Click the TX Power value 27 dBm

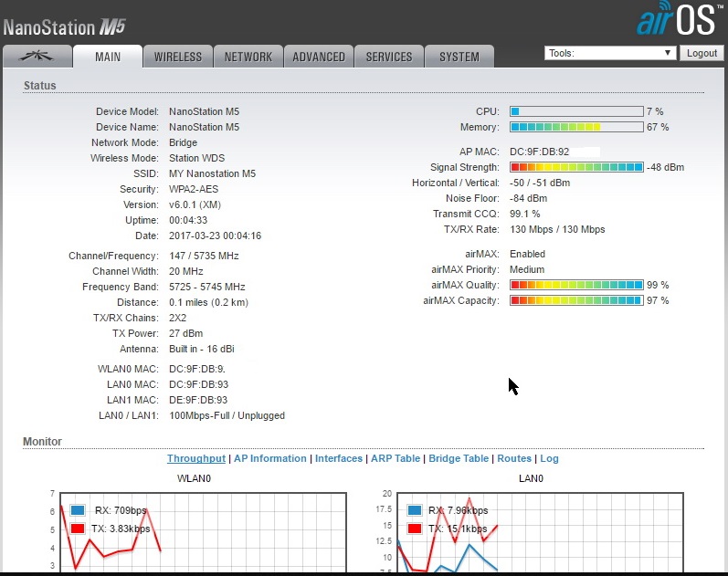pyautogui.click(x=185, y=333)
